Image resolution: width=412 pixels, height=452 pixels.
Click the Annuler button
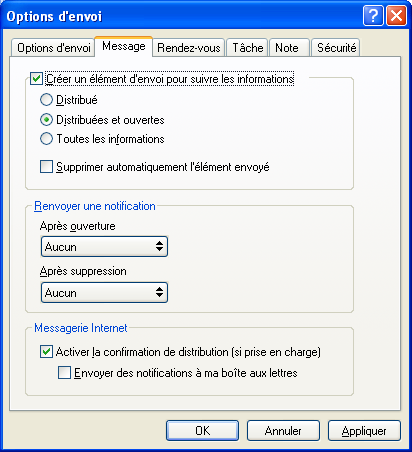click(283, 431)
